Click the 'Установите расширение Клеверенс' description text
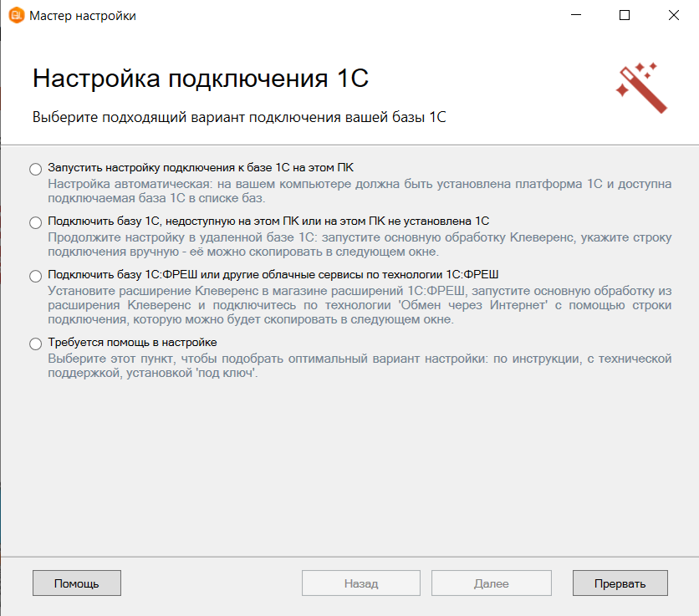The image size is (699, 616). pos(360,305)
